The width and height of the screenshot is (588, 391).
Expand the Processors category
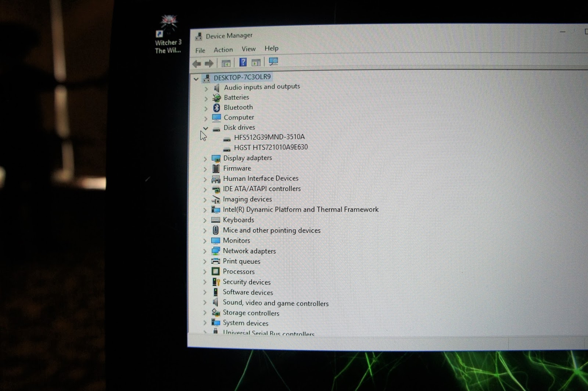point(205,272)
